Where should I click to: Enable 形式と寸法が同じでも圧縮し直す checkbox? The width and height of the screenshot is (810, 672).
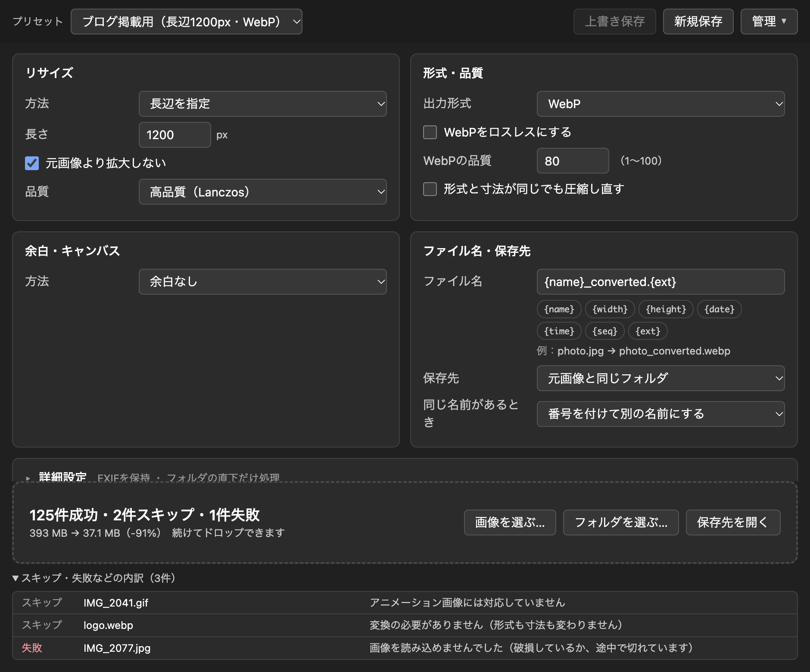tap(430, 189)
